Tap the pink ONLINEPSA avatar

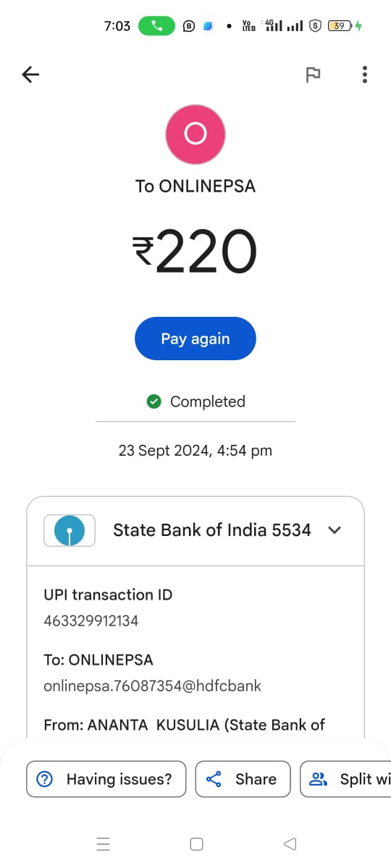pos(195,135)
